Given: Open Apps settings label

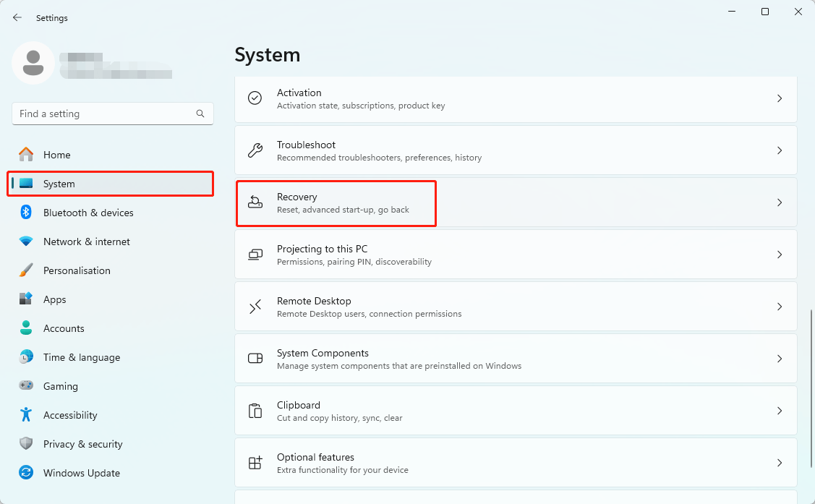Looking at the screenshot, I should 54,300.
